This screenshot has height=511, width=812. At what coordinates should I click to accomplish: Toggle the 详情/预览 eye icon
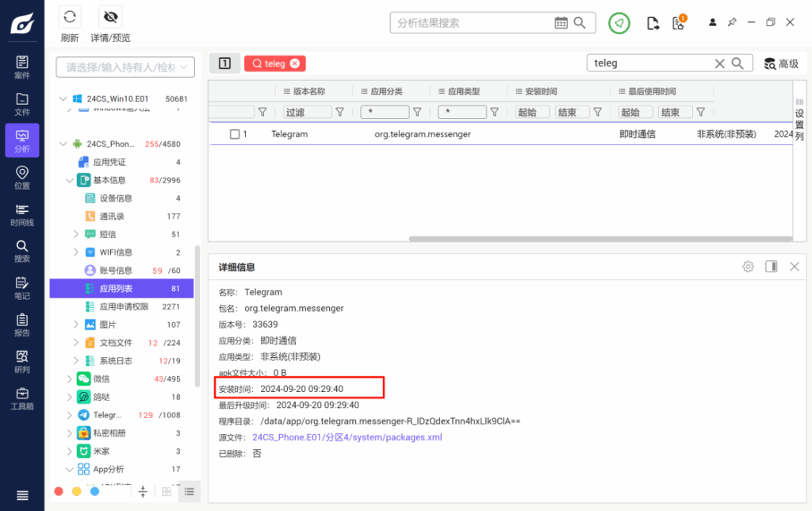[110, 17]
